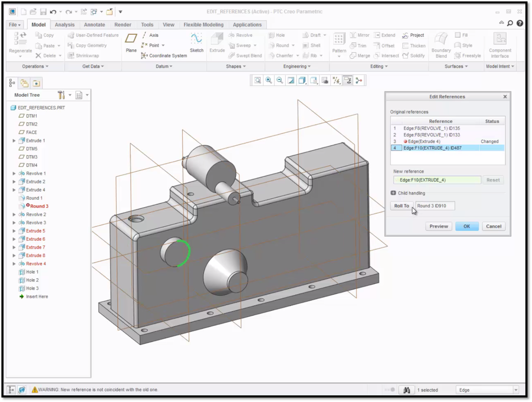Open the selection filter Edge dropdown
The image size is (532, 402).
point(516,390)
